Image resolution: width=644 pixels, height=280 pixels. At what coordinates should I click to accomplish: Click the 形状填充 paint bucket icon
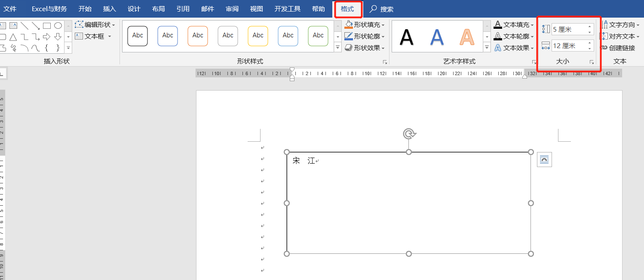[x=349, y=25]
